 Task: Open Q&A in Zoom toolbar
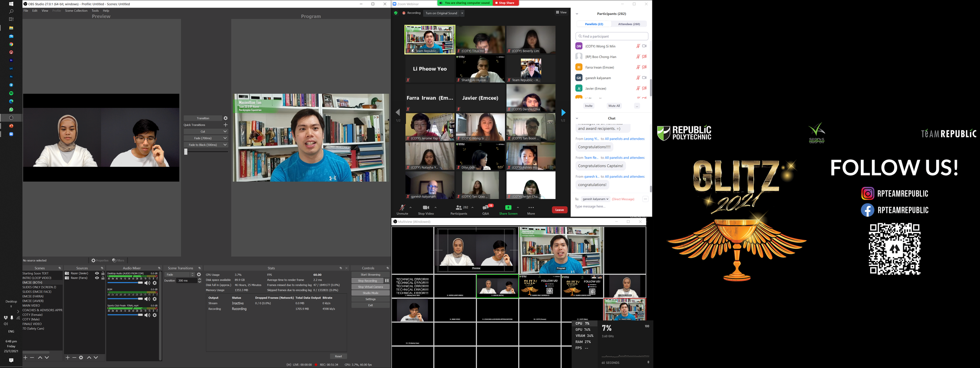tap(486, 209)
